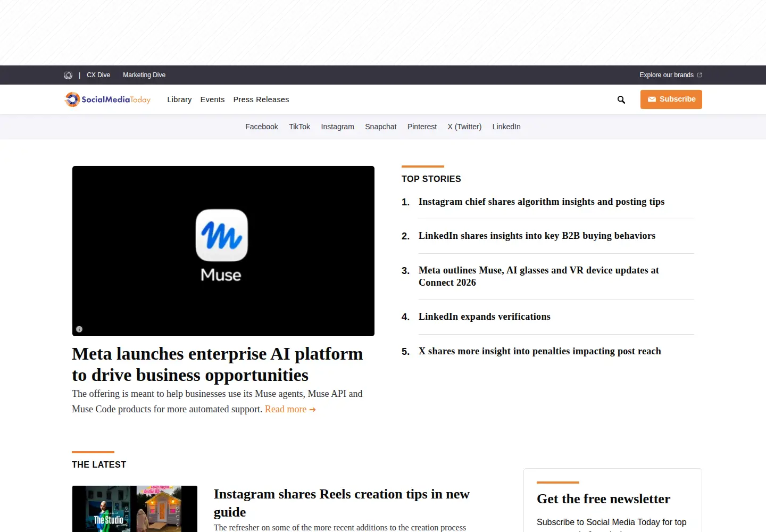Open LinkedIn shares insights into B2B buying story
This screenshot has width=766, height=532.
537,236
